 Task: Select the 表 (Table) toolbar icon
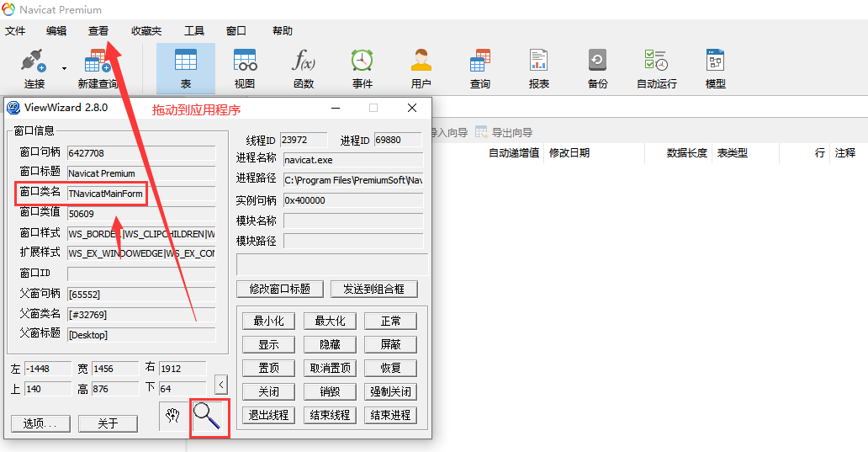pos(185,60)
